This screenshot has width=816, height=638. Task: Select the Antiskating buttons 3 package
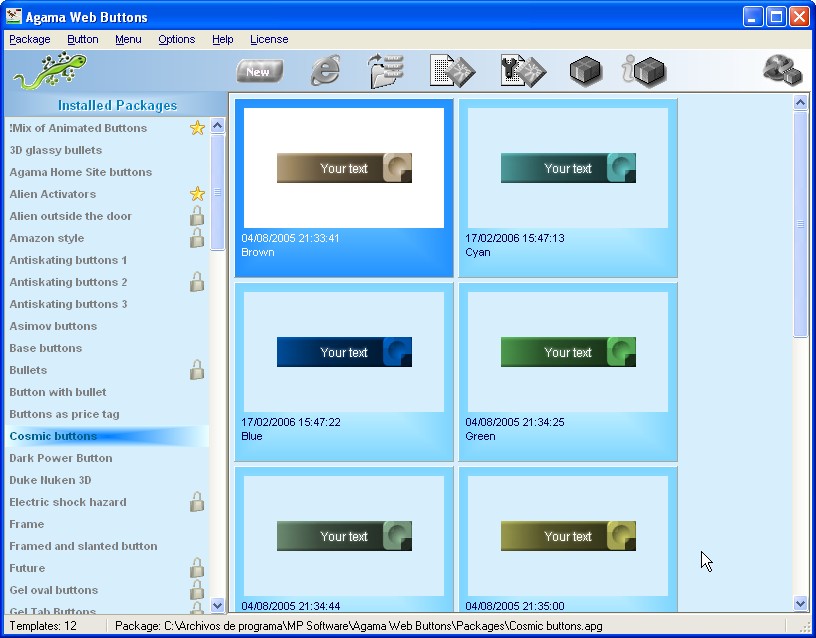(x=107, y=304)
